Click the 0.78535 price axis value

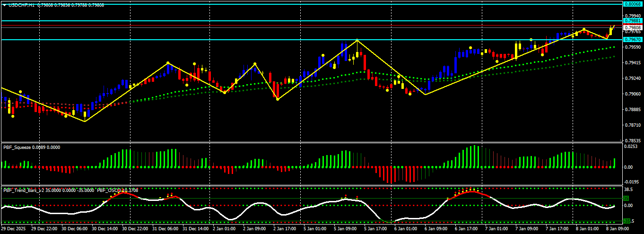click(633, 140)
